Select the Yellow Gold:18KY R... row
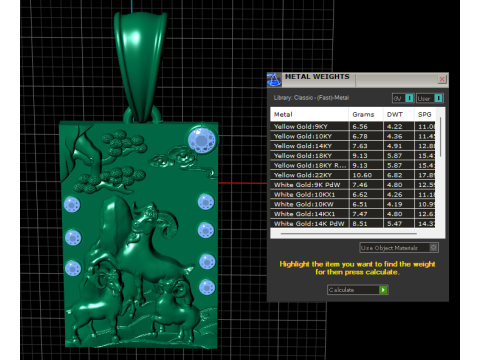The image size is (480, 360). (x=353, y=165)
